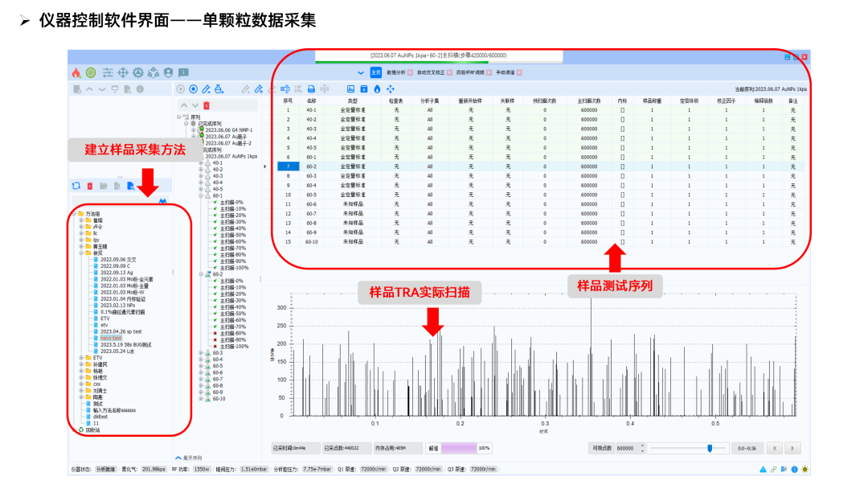Click the binoculars search icon above the method tree
This screenshot has width=868, height=489.
(162, 201)
